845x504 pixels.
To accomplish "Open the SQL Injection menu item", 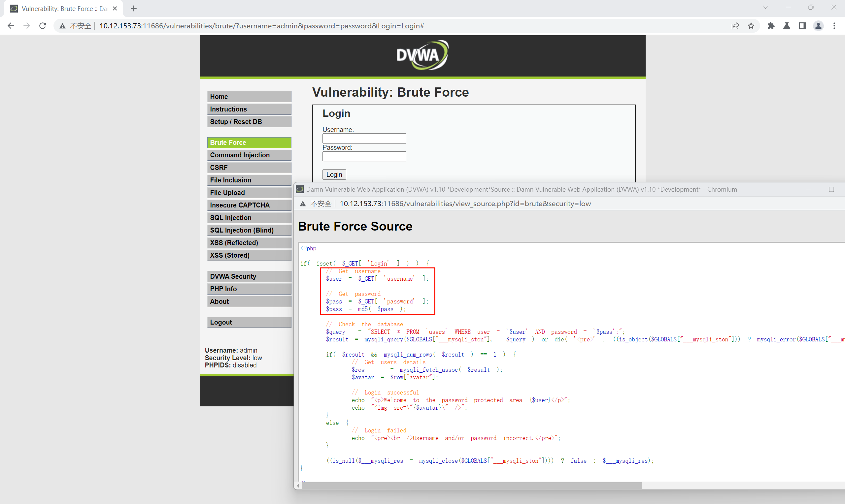I will pyautogui.click(x=249, y=218).
